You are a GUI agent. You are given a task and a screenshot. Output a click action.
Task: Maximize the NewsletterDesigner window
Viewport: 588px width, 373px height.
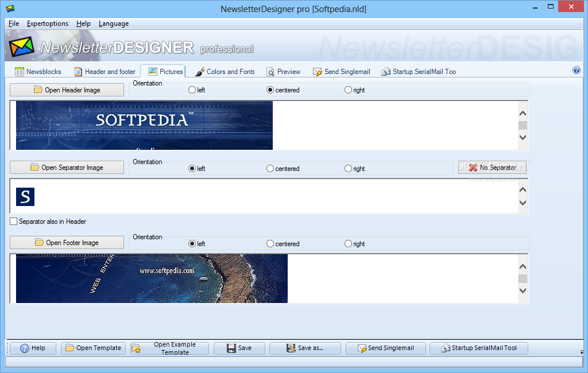[x=551, y=6]
